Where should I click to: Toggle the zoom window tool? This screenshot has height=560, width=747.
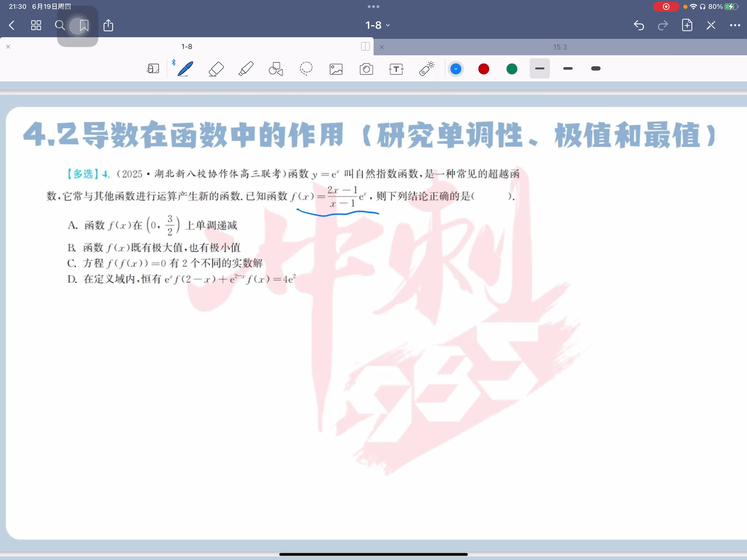point(153,69)
